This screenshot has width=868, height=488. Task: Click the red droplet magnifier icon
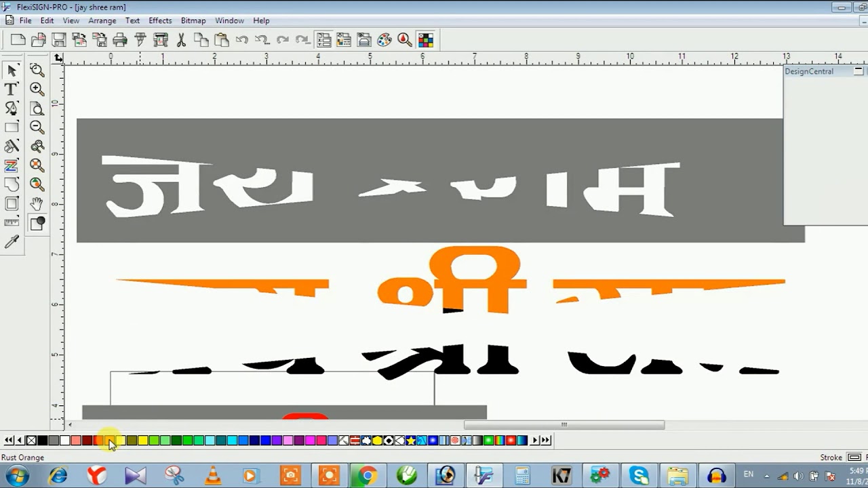pos(405,40)
